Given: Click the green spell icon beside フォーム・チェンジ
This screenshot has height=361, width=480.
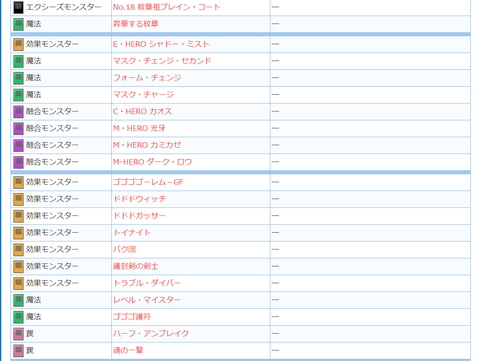Looking at the screenshot, I should (18, 78).
